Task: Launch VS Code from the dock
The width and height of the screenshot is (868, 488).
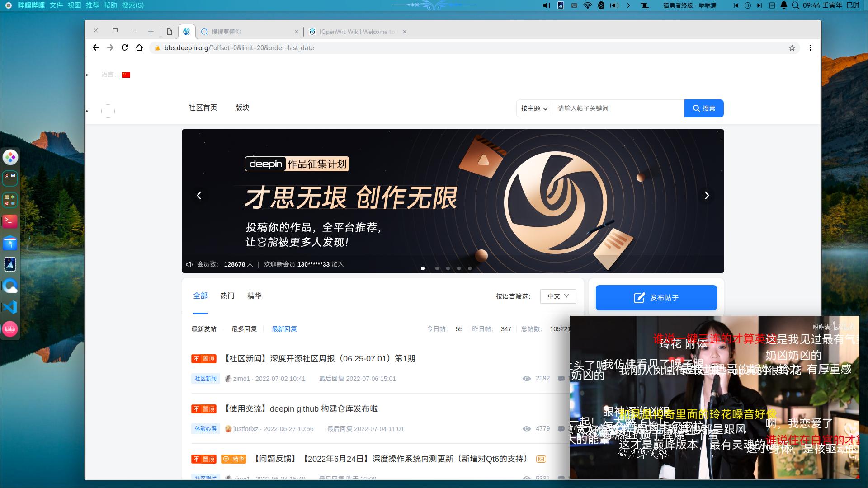Action: (10, 307)
